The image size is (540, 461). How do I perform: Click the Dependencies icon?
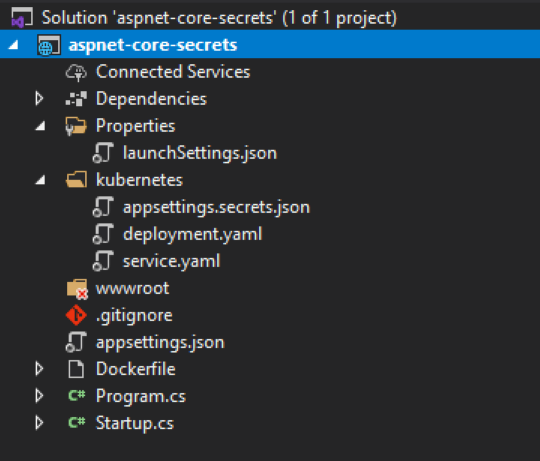click(x=76, y=99)
